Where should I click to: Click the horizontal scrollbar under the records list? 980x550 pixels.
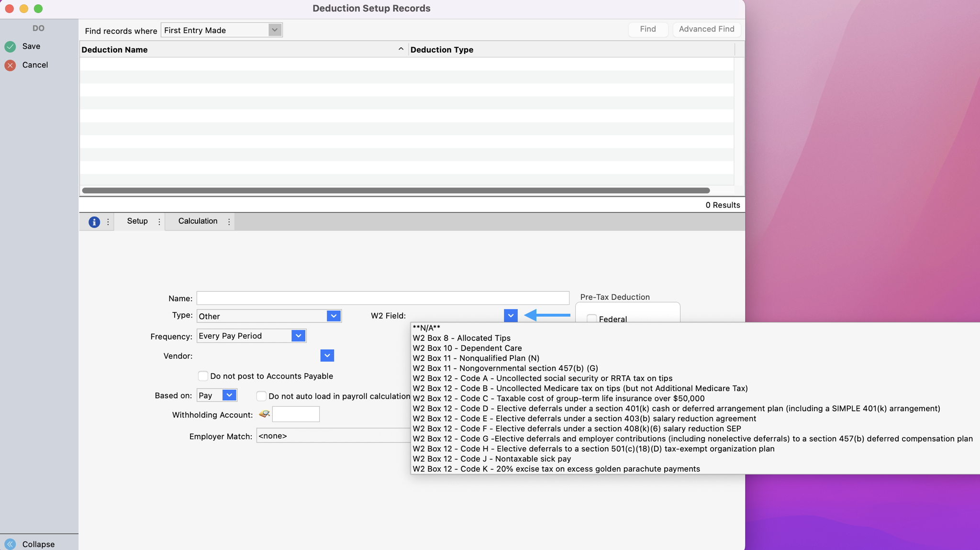coord(395,190)
